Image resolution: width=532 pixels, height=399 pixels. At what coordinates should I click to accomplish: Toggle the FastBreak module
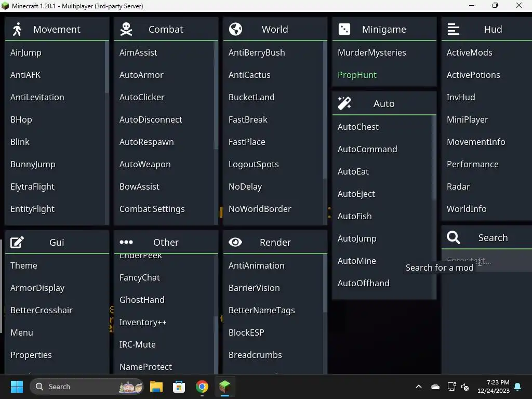click(273, 119)
